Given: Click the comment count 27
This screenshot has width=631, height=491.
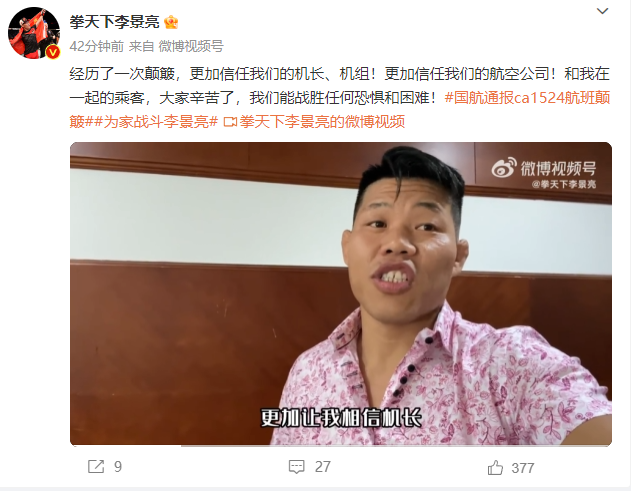Looking at the screenshot, I should click(x=323, y=467).
